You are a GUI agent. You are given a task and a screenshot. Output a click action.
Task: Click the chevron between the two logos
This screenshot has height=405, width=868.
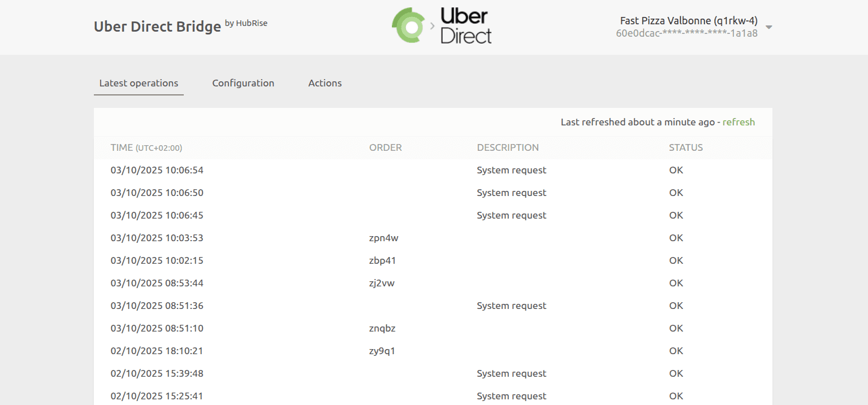tap(432, 25)
